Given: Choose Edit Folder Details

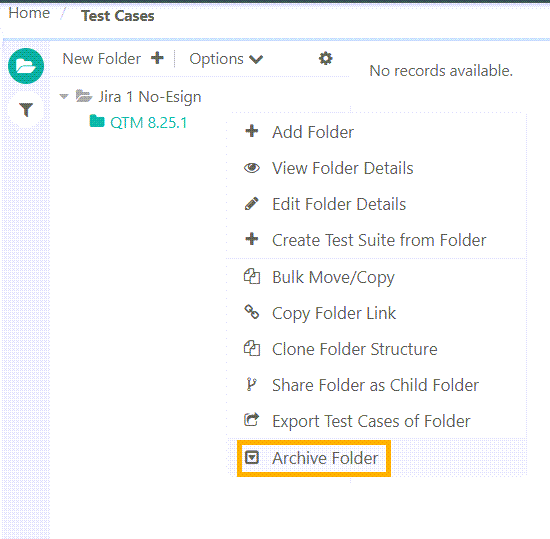Looking at the screenshot, I should click(x=376, y=204).
